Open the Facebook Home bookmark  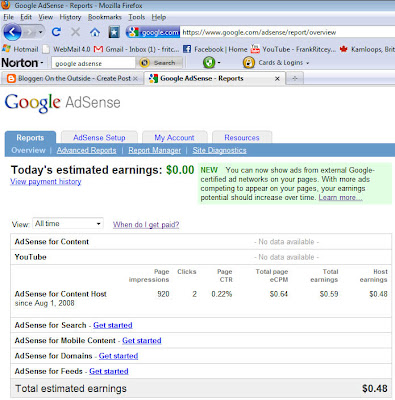[x=215, y=49]
